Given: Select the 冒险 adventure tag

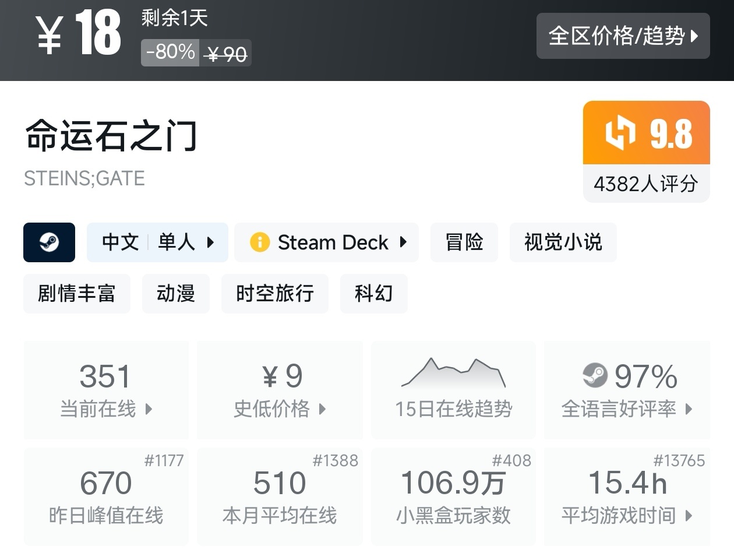Looking at the screenshot, I should point(464,242).
